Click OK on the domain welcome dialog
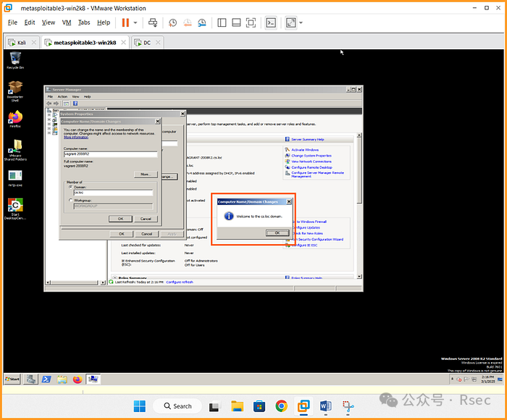Screen dimensions: 507x420 [x=276, y=232]
